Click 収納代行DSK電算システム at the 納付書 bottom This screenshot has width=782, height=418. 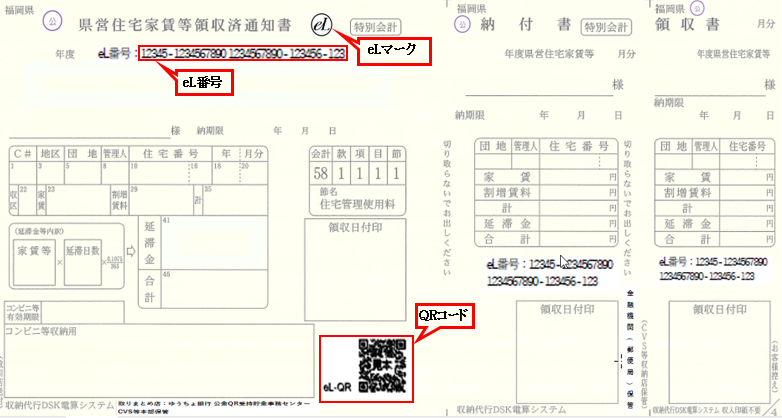(511, 410)
